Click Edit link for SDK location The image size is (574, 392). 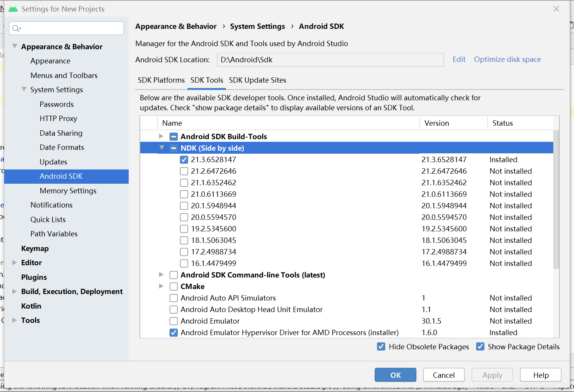(x=459, y=59)
